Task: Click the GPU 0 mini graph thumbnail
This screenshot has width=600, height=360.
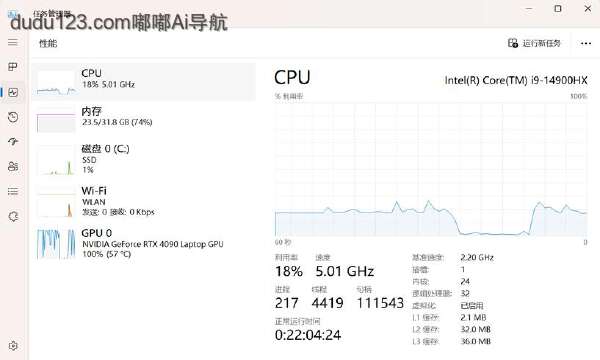Action: tap(56, 244)
